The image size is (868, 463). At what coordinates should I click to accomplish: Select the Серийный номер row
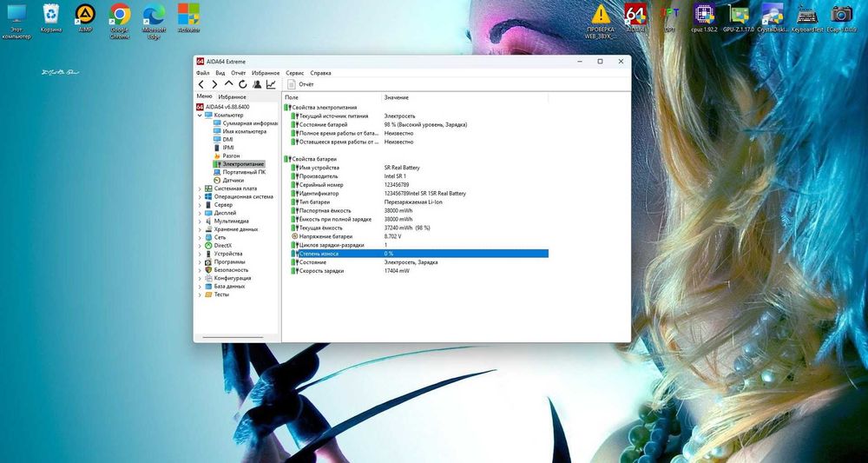pos(415,185)
